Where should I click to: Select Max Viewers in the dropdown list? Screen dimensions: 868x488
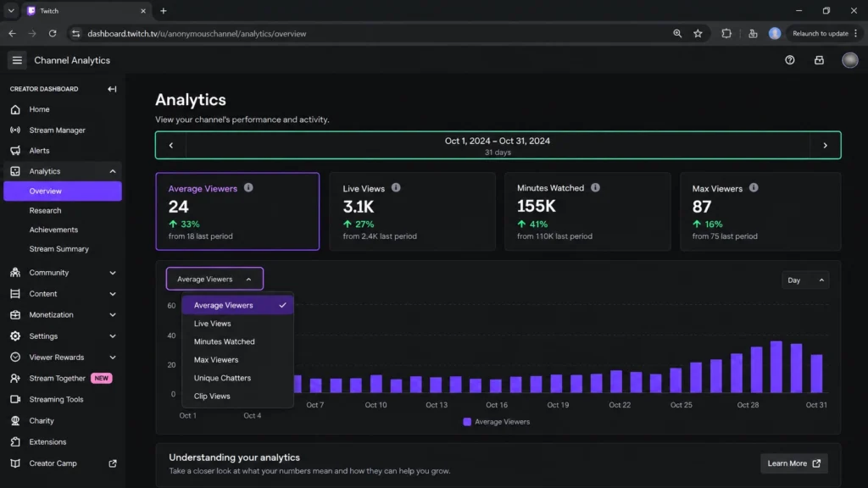click(237, 359)
